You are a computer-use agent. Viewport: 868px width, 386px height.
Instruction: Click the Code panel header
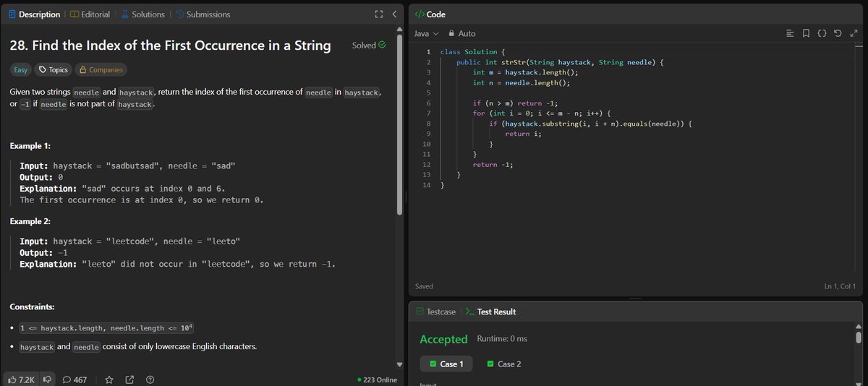click(x=430, y=14)
